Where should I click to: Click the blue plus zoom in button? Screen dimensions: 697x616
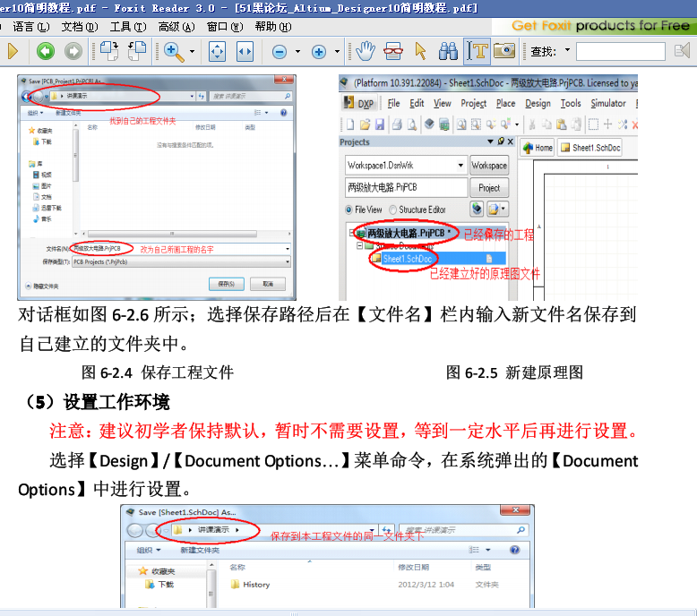[x=319, y=52]
